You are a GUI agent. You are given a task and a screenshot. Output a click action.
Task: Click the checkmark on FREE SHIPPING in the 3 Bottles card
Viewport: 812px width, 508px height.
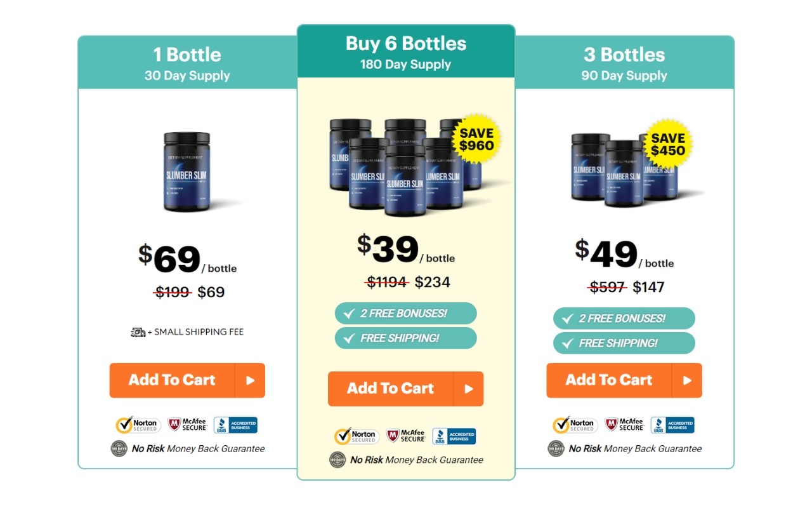pyautogui.click(x=567, y=343)
